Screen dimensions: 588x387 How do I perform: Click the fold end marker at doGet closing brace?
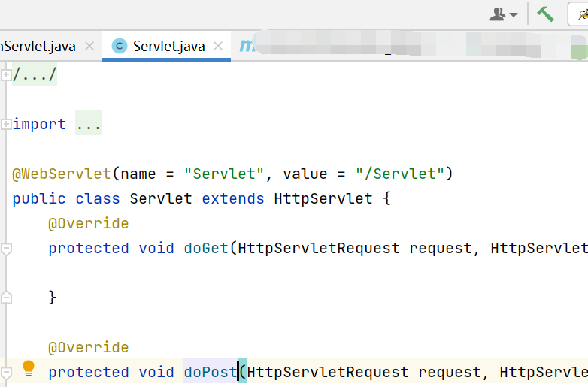pos(6,298)
